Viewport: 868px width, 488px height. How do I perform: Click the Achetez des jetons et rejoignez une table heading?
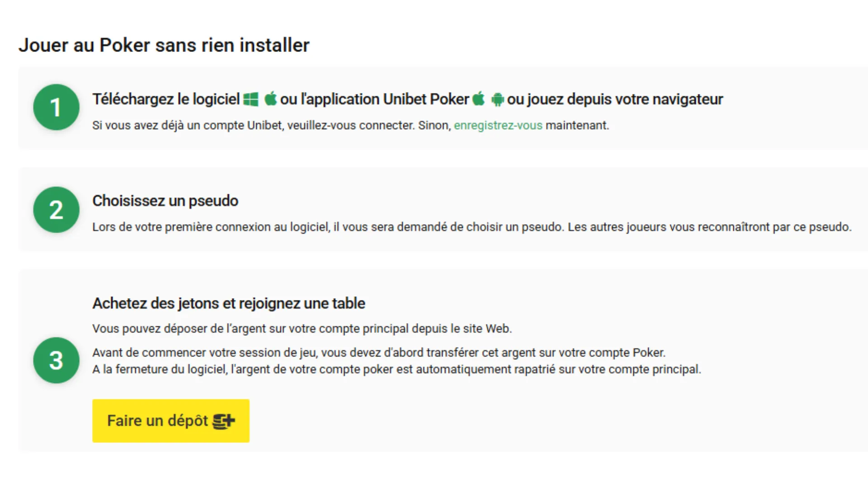(x=229, y=303)
